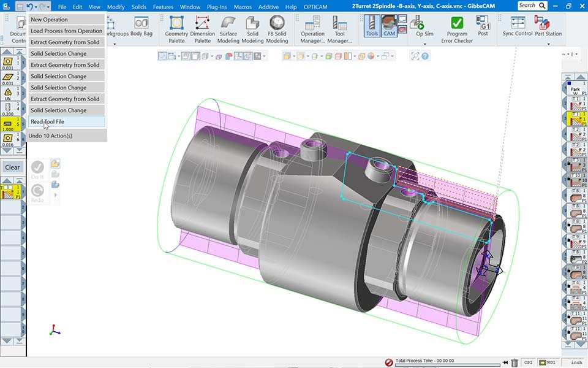
Task: Switch measurement units from inch
Action: click(576, 362)
